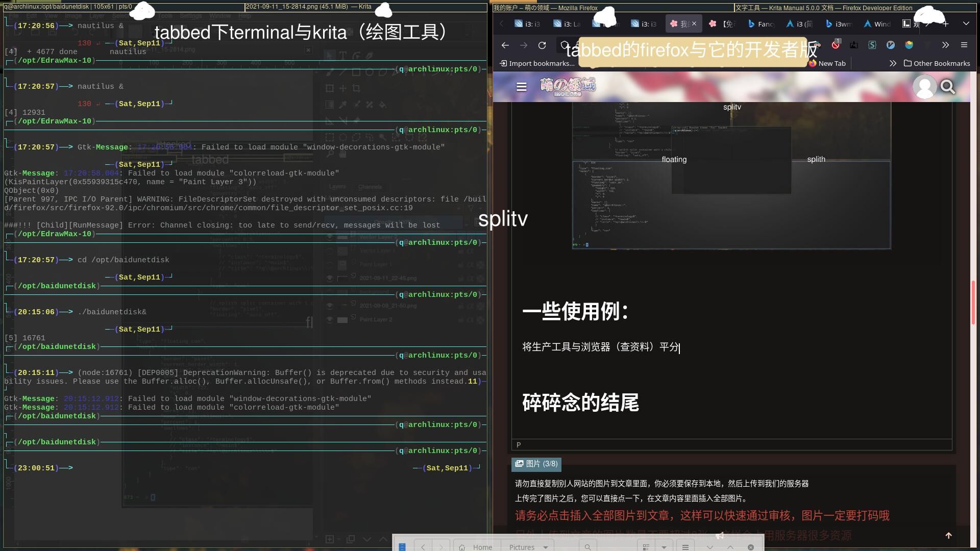Open search in Nautilus file manager
Screen dimensions: 980x551
587,547
